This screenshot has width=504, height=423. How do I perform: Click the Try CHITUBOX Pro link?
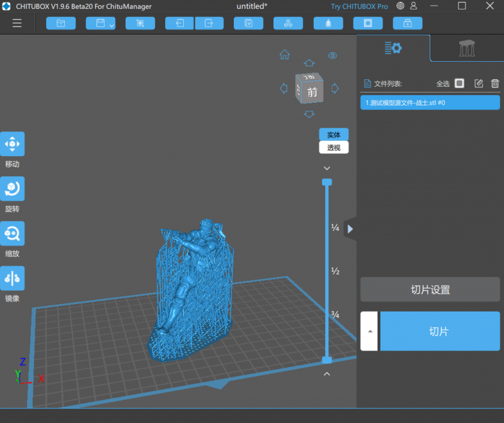pyautogui.click(x=360, y=6)
